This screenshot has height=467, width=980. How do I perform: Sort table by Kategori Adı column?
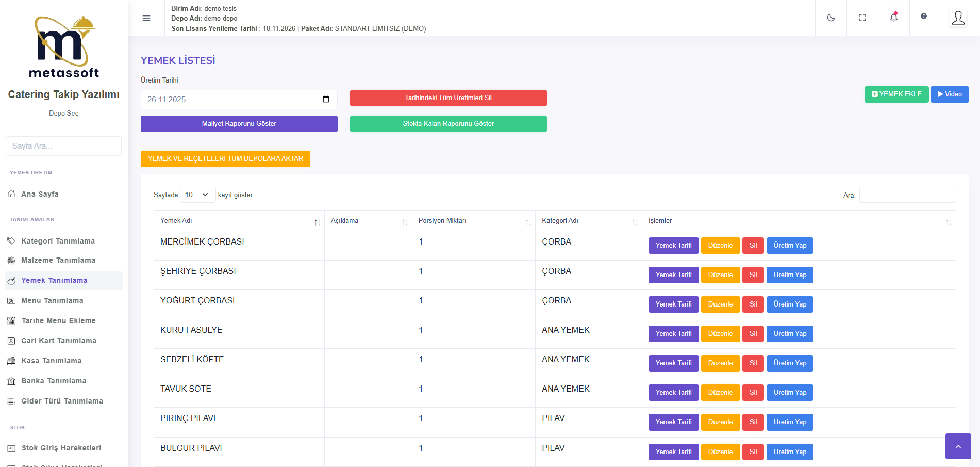tap(588, 221)
